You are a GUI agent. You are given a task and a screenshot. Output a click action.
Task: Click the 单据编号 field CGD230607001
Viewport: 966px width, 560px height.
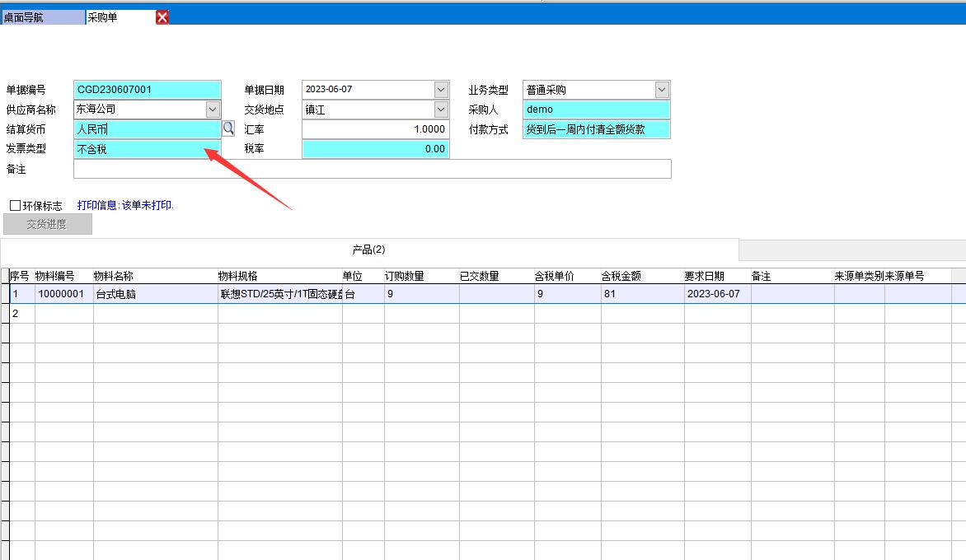coord(147,89)
